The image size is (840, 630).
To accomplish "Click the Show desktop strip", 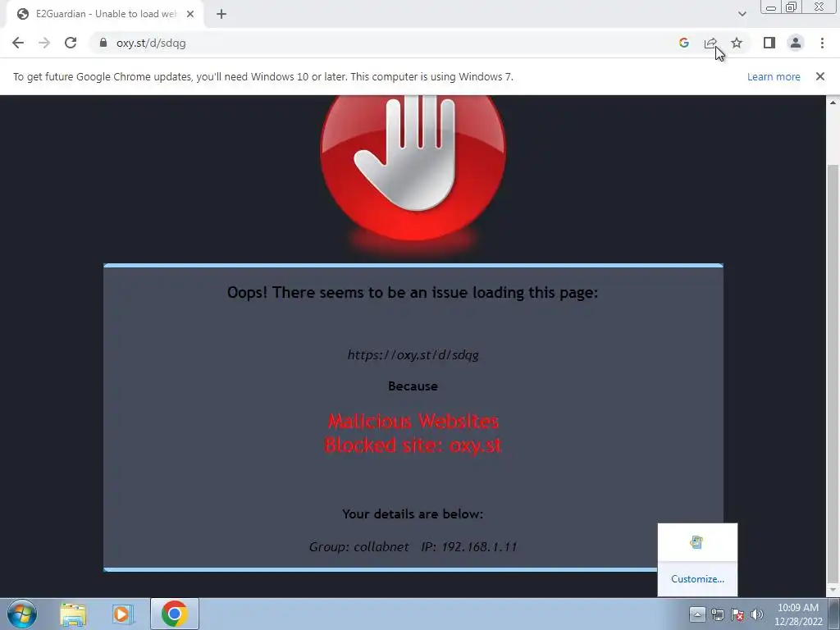I will point(834,614).
